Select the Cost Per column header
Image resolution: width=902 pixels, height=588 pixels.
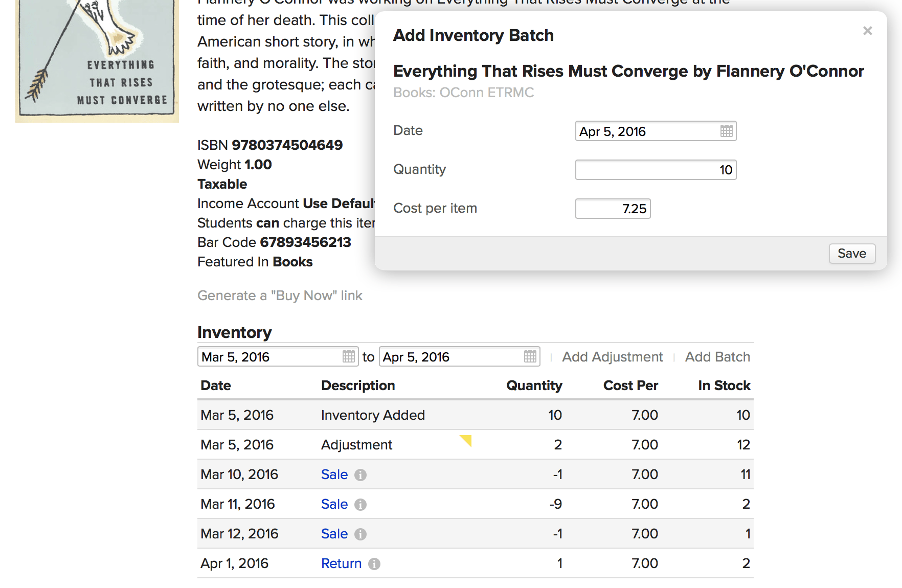[630, 386]
